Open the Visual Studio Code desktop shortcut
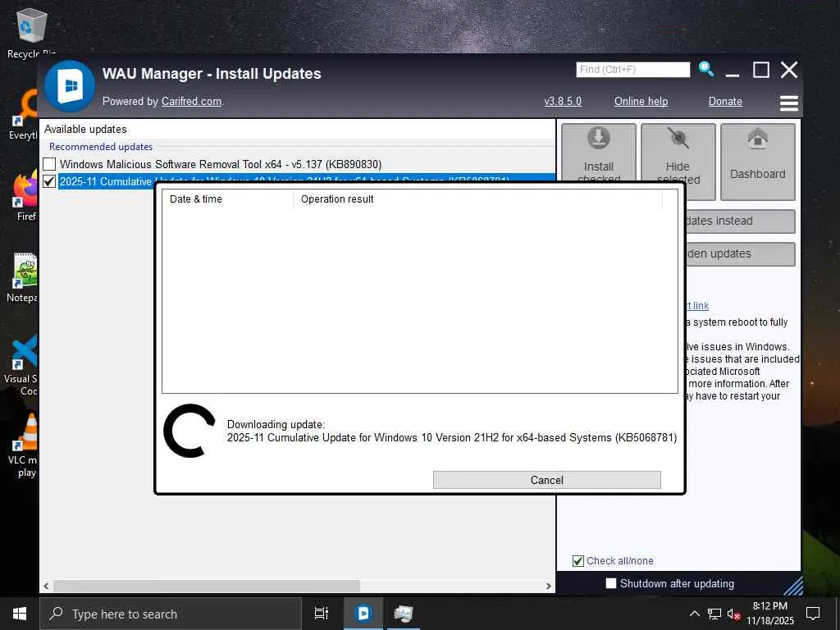840x630 pixels. (21, 364)
